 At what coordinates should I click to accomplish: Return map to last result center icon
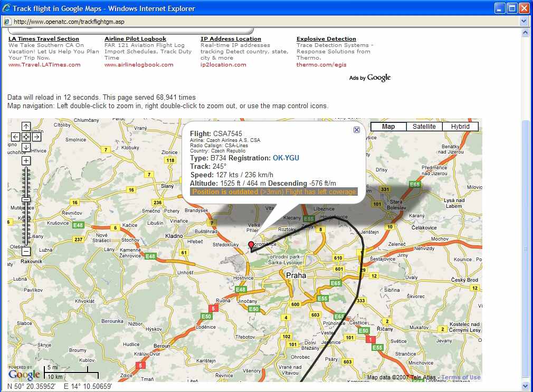[26, 137]
